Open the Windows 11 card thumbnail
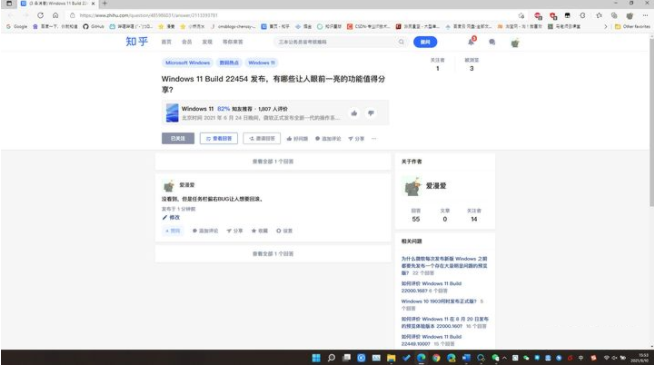 point(172,113)
